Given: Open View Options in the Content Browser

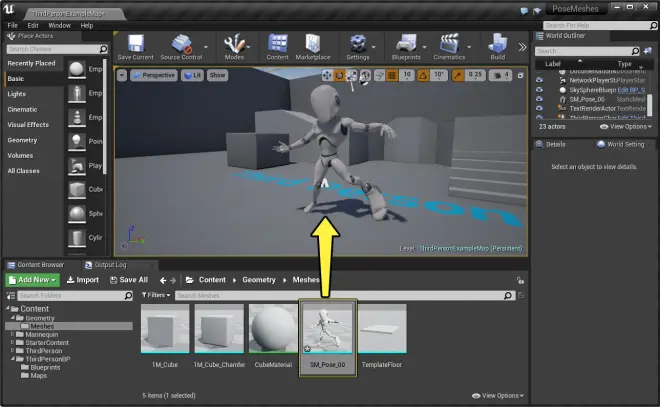Looking at the screenshot, I should point(498,396).
